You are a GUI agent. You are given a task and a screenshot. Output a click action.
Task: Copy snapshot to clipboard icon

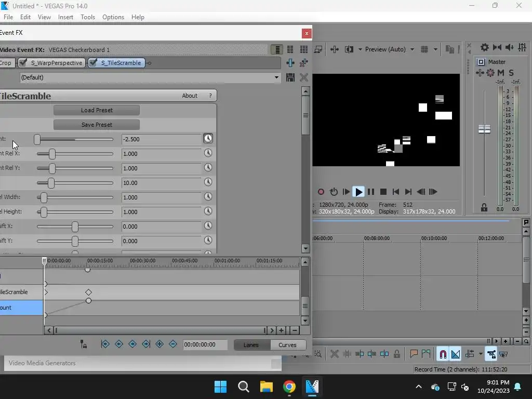tap(449, 49)
